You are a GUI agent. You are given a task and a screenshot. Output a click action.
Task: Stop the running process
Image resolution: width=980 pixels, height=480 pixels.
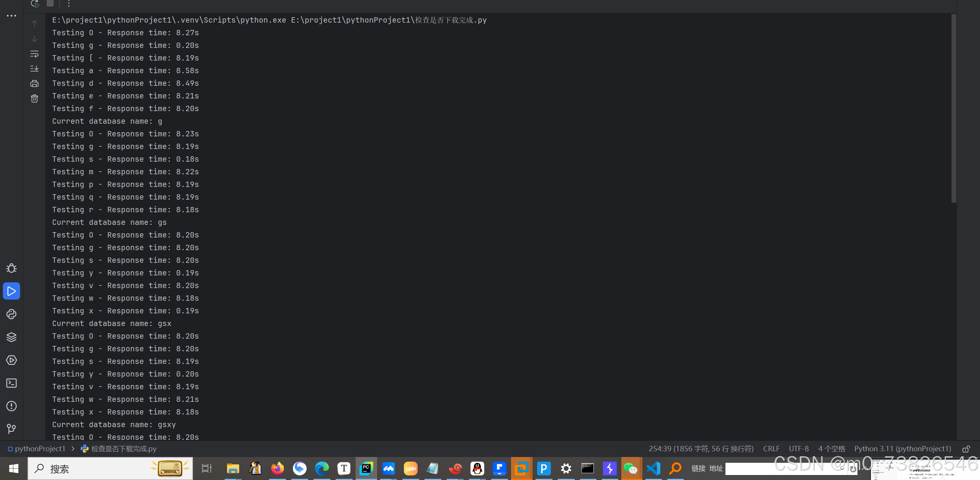pyautogui.click(x=50, y=3)
